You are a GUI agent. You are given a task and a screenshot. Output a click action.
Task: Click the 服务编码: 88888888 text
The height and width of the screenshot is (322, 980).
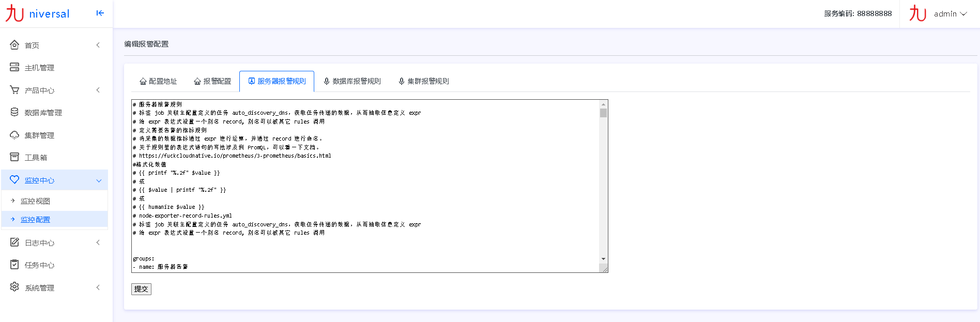[x=858, y=13]
